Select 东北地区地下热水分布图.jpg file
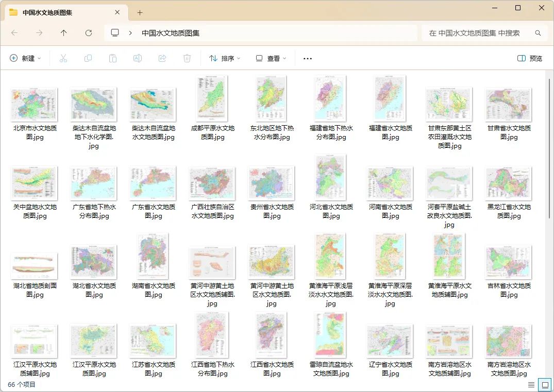The image size is (554, 392). (x=272, y=108)
